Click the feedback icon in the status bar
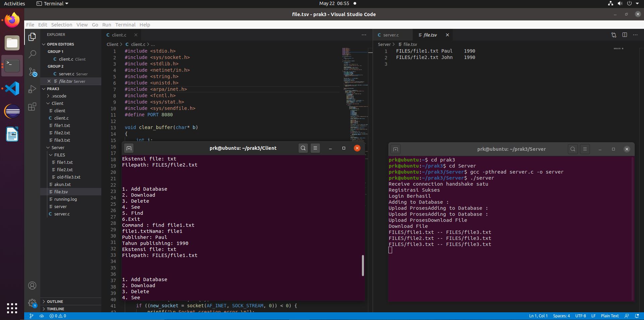 627,316
